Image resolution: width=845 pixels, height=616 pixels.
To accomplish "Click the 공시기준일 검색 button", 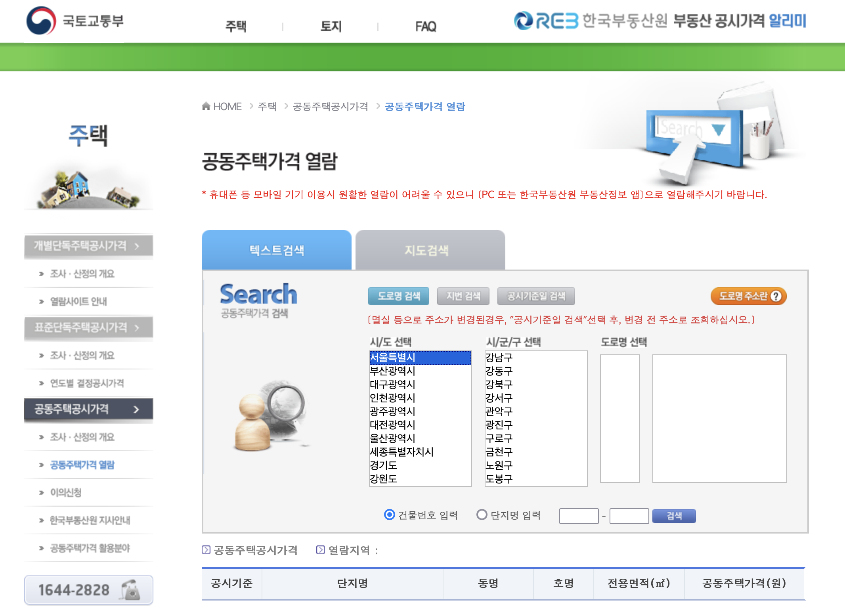I will point(536,296).
